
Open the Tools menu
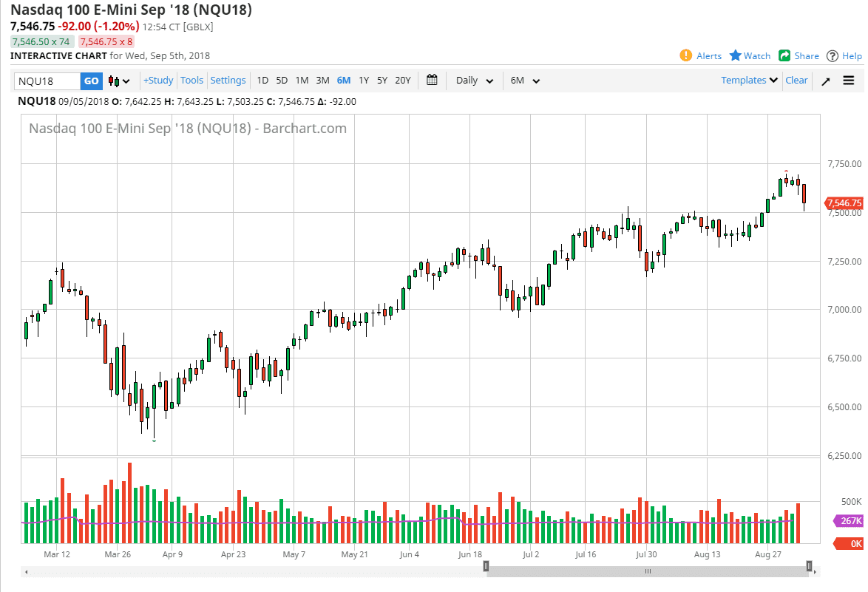[x=191, y=80]
